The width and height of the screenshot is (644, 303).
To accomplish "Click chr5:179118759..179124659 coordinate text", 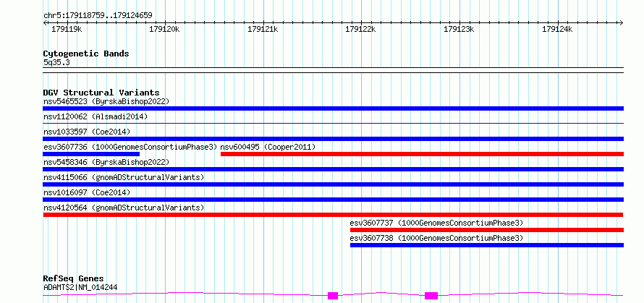I will pos(98,16).
